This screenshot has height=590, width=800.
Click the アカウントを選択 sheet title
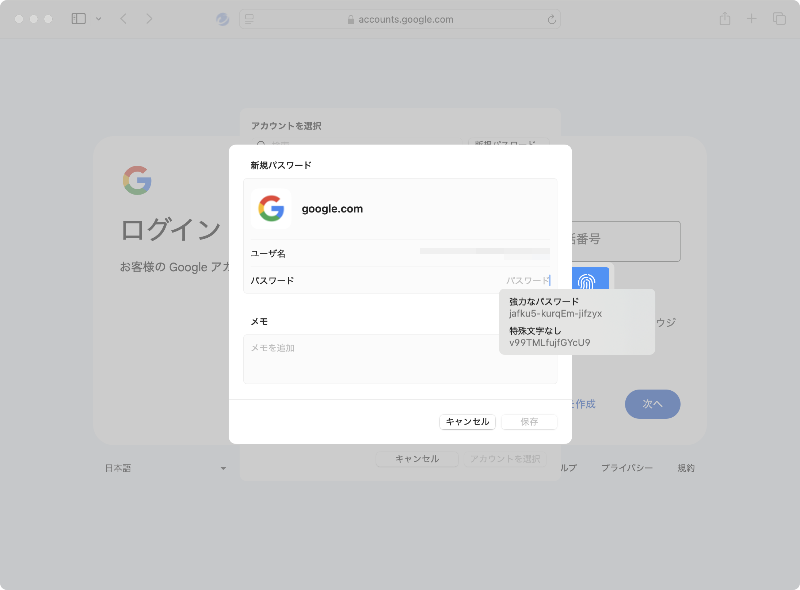click(286, 126)
